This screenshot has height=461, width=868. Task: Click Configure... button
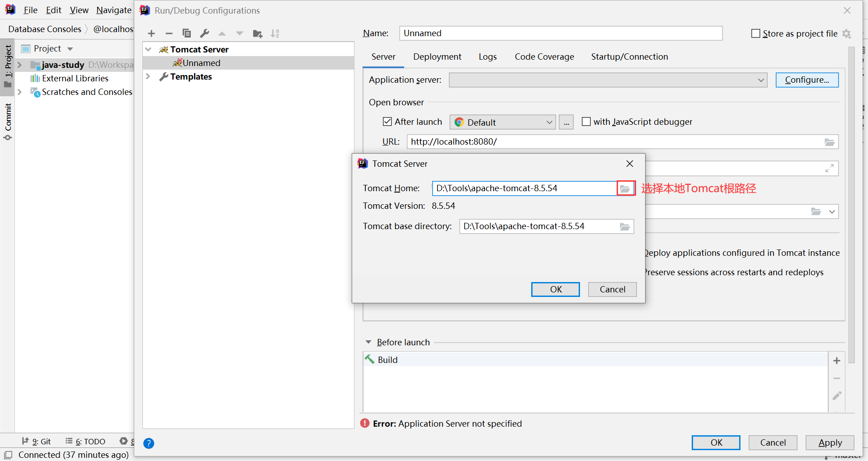pos(807,80)
